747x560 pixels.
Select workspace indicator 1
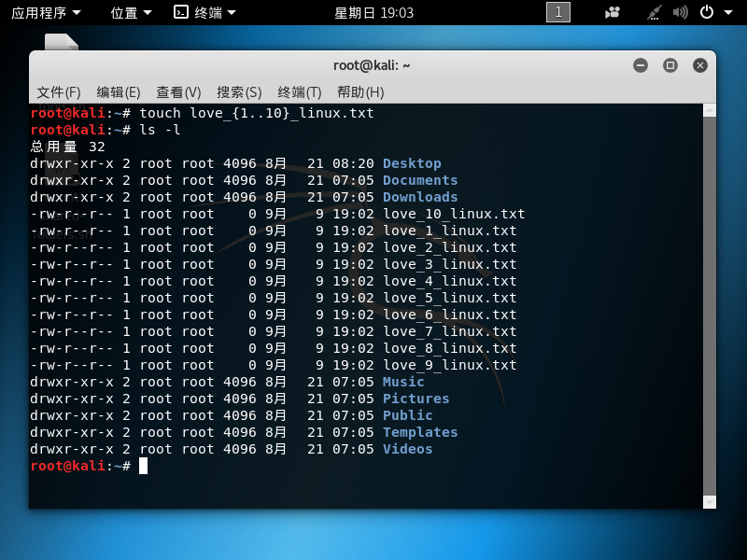point(557,12)
